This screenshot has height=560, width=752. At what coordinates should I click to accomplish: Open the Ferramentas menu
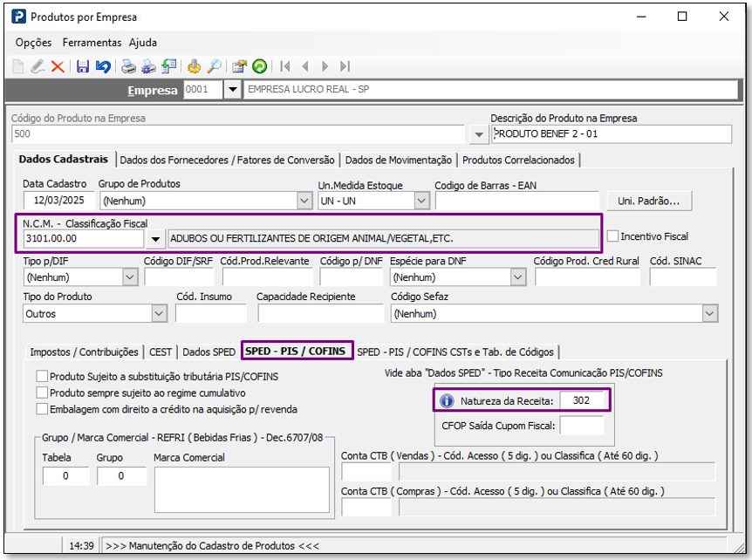pyautogui.click(x=92, y=43)
